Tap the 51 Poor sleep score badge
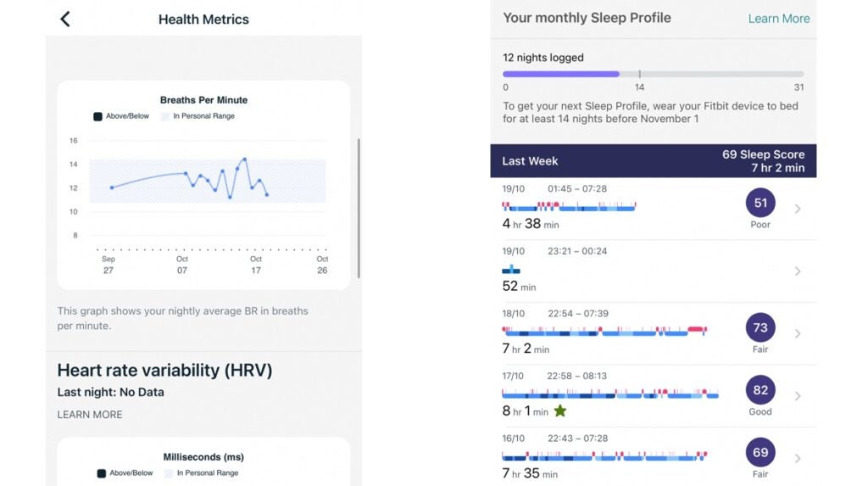The image size is (868, 486). (x=759, y=204)
